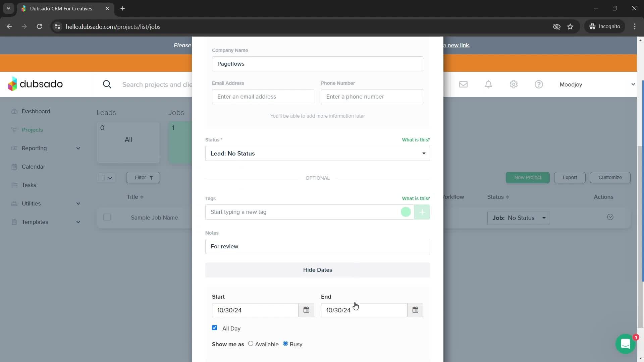Click Hide Dates button
Viewport: 644px width, 362px height.
[x=318, y=270]
